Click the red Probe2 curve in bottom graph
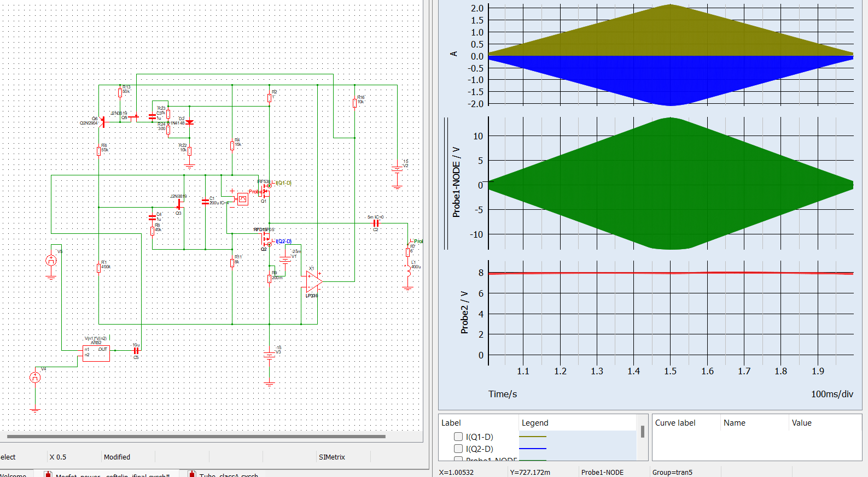The height and width of the screenshot is (477, 868). (671, 273)
